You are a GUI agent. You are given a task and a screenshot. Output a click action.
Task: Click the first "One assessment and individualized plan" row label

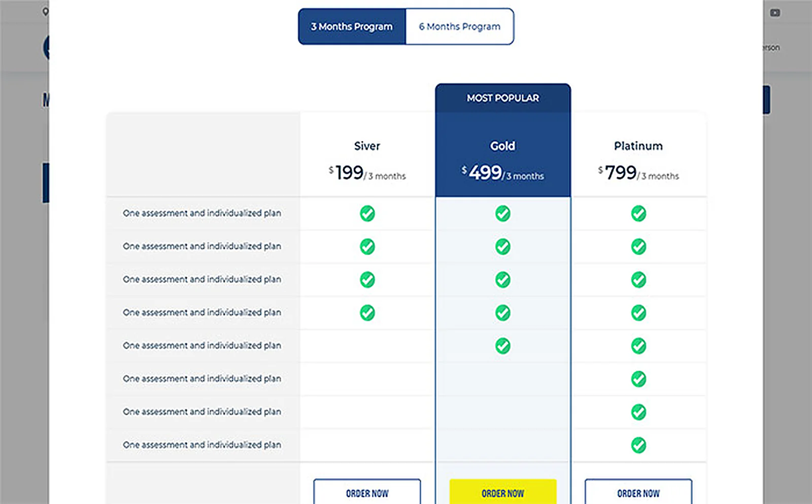tap(202, 213)
